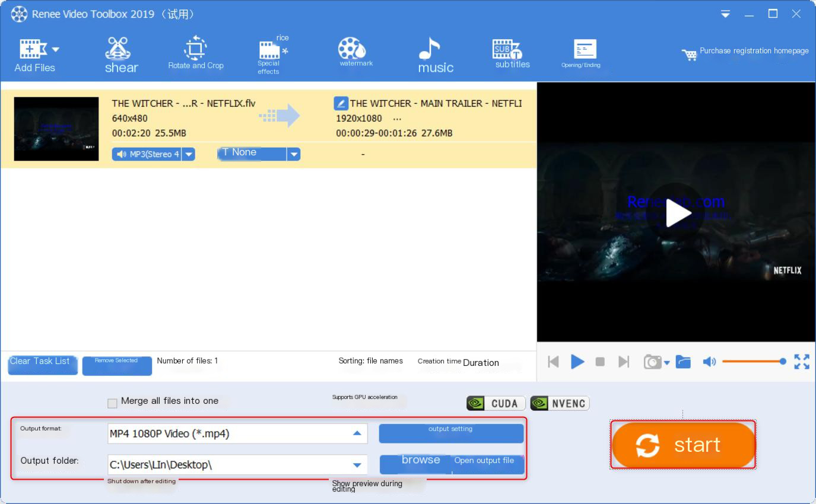
Task: Open the title bar options menu
Action: coord(725,14)
